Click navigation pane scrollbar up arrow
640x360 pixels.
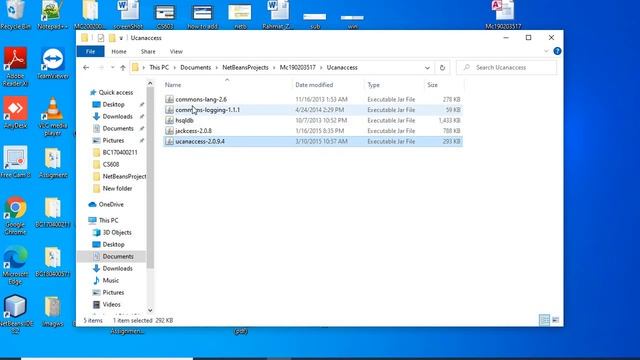click(150, 83)
